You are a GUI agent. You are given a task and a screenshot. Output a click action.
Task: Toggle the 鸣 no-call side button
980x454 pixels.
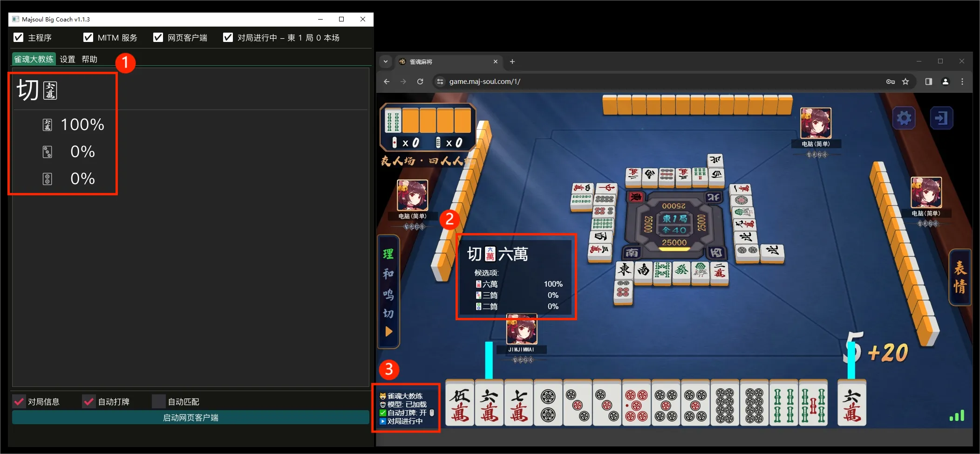pyautogui.click(x=388, y=294)
